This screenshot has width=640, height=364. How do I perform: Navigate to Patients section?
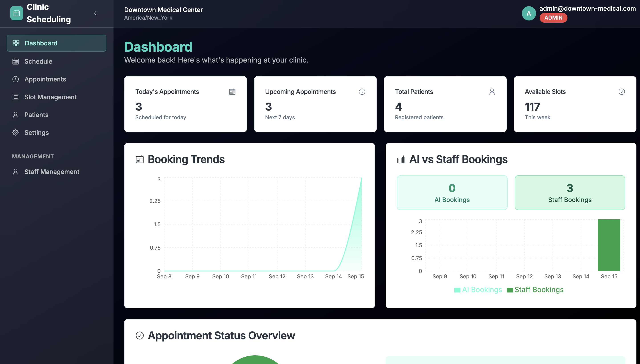coord(36,115)
